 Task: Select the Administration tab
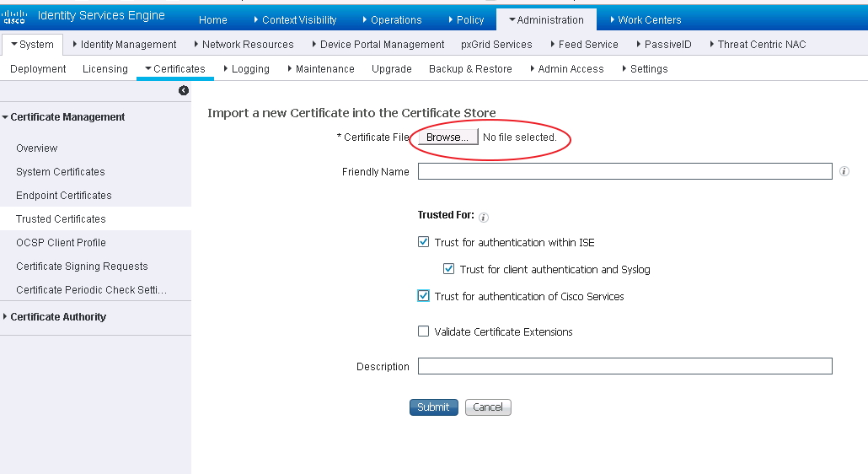pos(546,20)
